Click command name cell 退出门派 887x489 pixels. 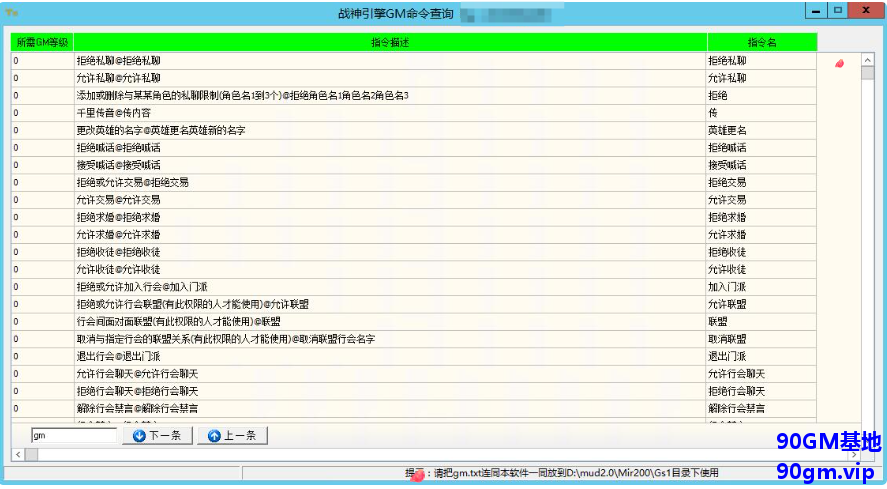[x=761, y=357]
